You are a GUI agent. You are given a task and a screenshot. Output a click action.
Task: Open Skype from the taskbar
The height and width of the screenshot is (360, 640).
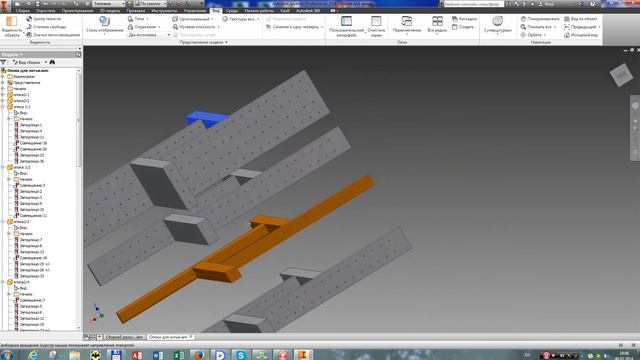point(240,355)
